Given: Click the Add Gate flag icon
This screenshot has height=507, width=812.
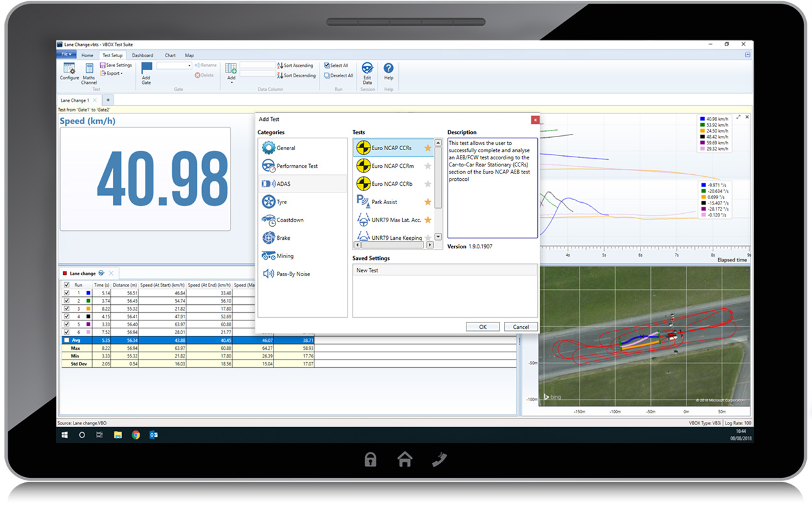Looking at the screenshot, I should point(146,68).
